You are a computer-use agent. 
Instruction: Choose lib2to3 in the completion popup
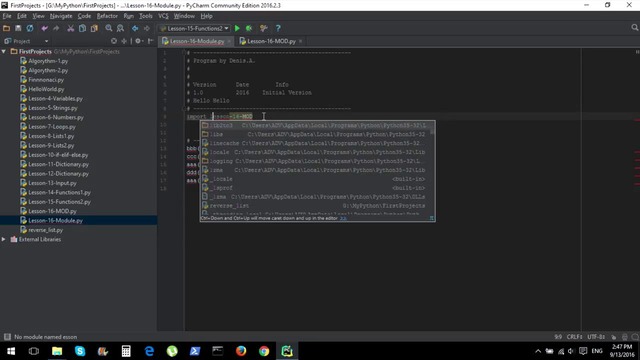pos(315,125)
